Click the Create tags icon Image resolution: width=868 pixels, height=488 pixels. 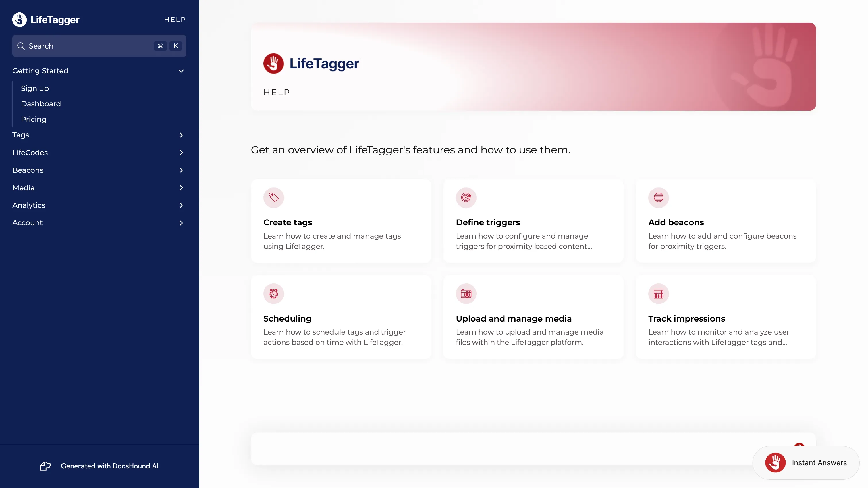(274, 197)
